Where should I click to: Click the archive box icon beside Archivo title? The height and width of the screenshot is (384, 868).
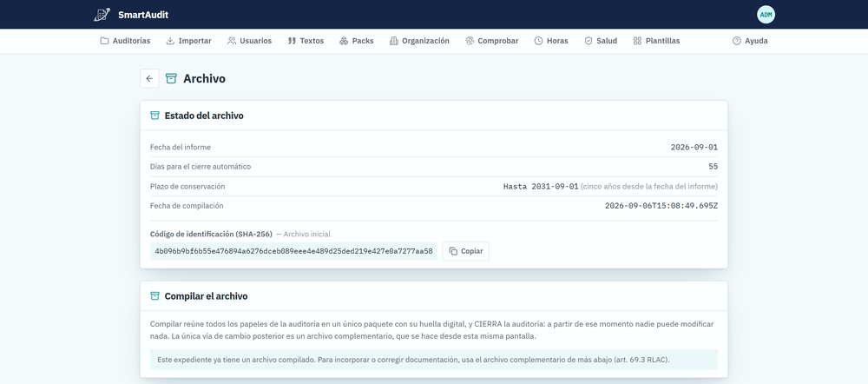(171, 79)
